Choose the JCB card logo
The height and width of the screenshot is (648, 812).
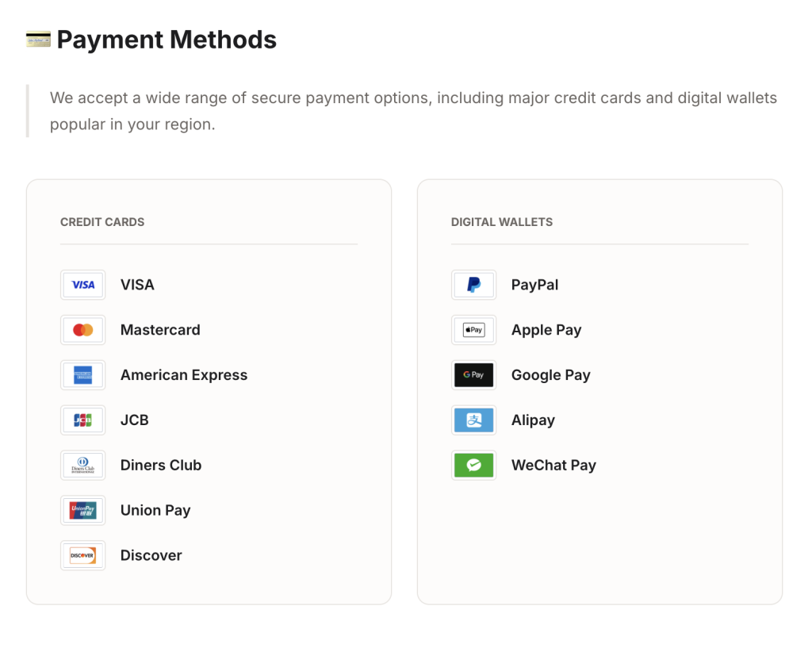pyautogui.click(x=82, y=420)
